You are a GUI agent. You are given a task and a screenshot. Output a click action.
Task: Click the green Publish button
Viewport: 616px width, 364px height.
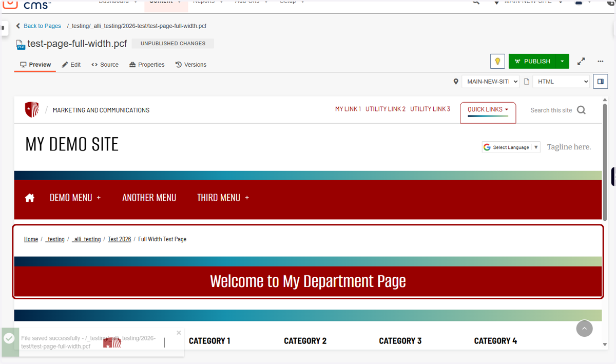[x=532, y=61]
